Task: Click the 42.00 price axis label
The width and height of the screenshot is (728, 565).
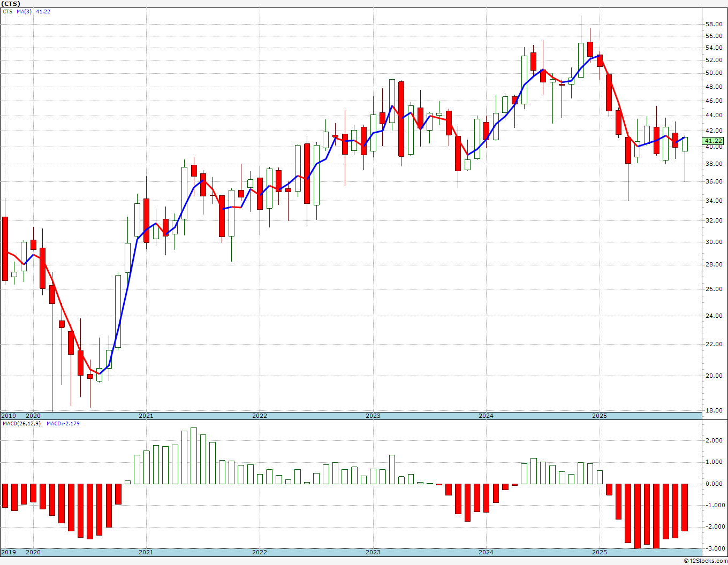Action: pyautogui.click(x=715, y=131)
